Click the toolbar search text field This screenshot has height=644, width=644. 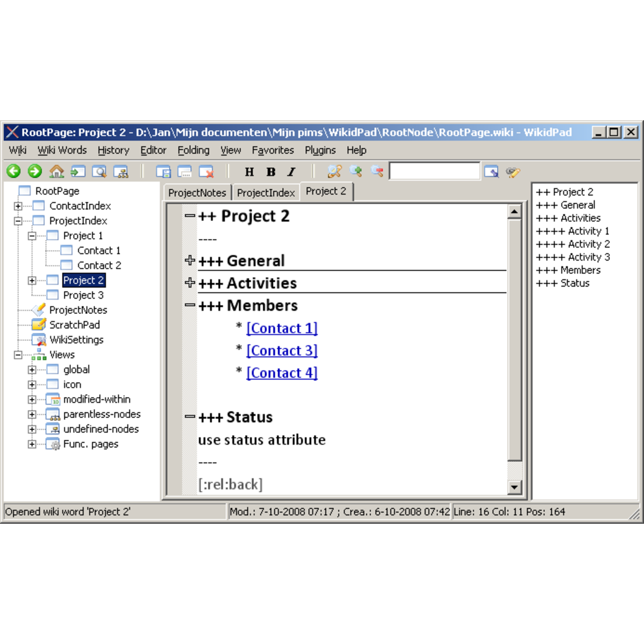coord(434,172)
